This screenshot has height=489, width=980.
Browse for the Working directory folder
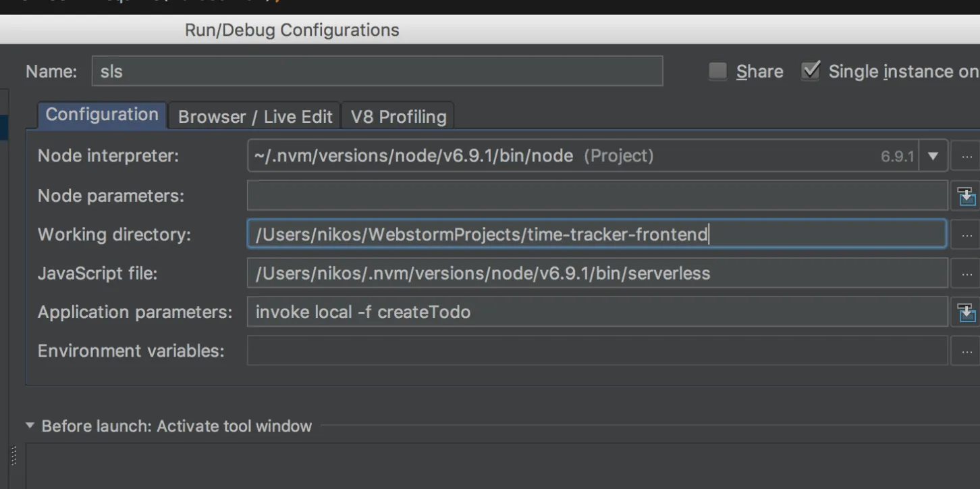[967, 235]
